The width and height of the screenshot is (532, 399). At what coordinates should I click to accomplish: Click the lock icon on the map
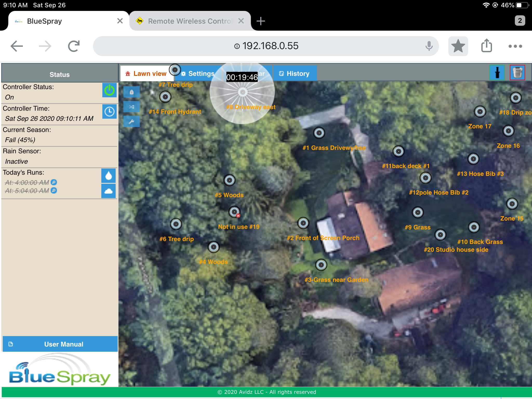tap(131, 92)
